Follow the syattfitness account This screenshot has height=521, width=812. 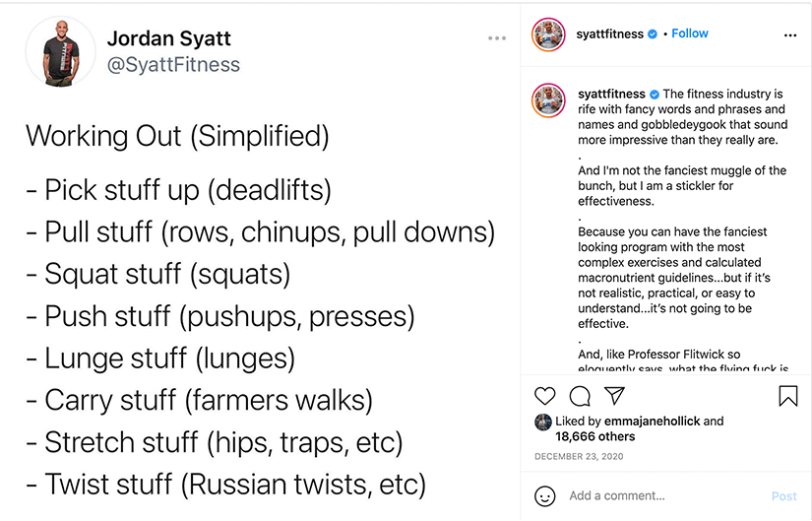[x=690, y=33]
